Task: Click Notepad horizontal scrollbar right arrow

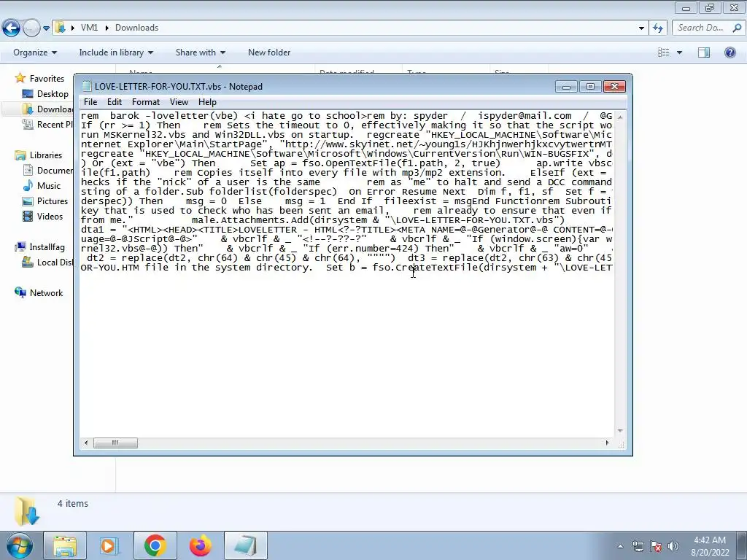Action: [607, 443]
